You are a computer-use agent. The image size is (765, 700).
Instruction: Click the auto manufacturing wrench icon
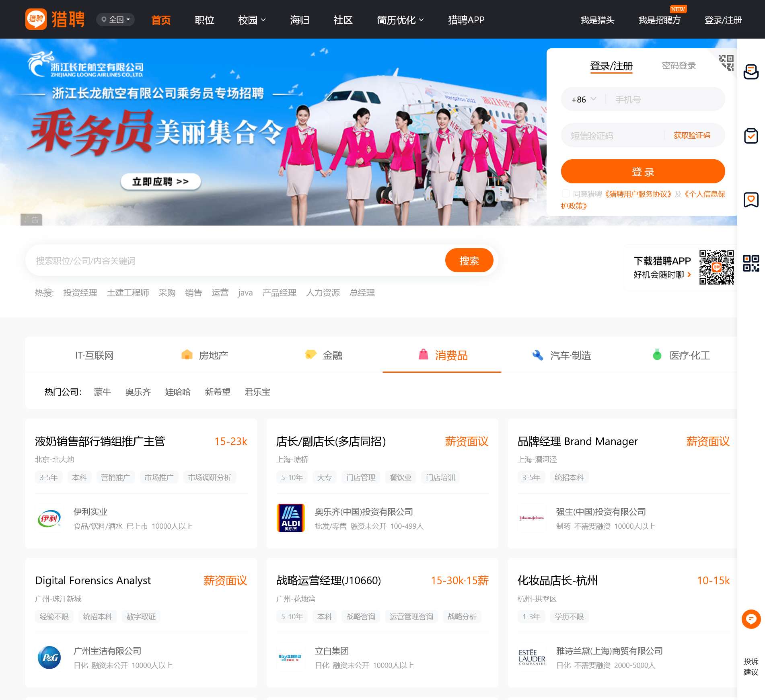(x=537, y=355)
